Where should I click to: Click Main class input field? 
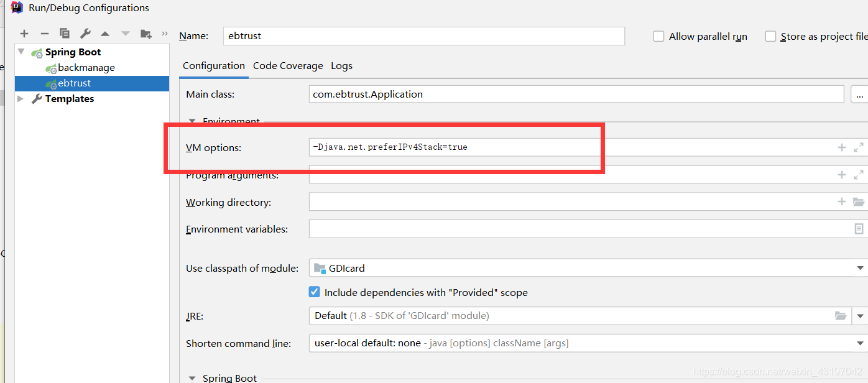576,95
